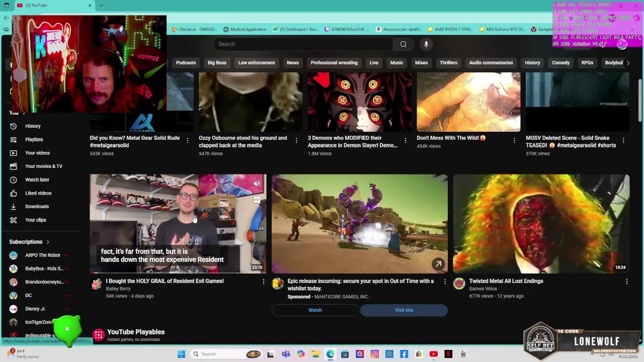Activate voice search microphone
The height and width of the screenshot is (362, 644).
pos(426,44)
